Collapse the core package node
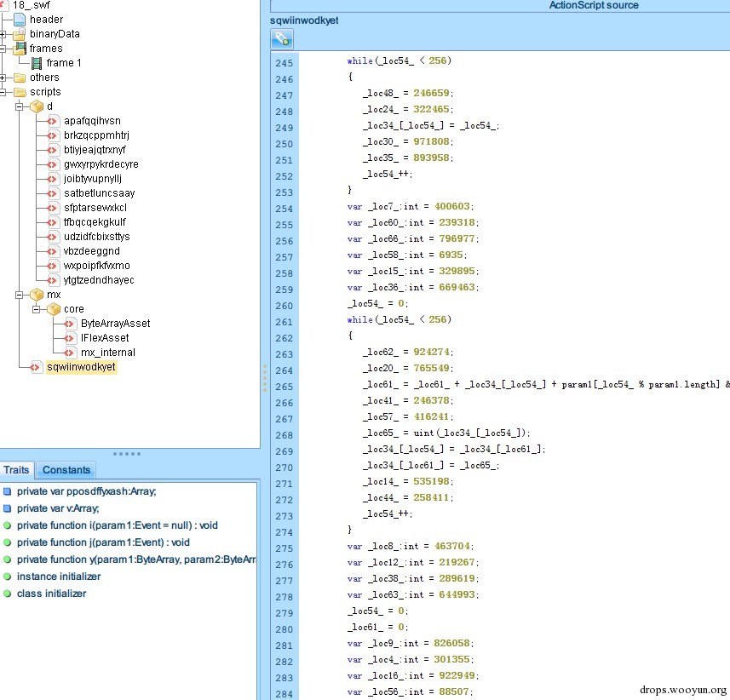This screenshot has height=700, width=730. click(37, 309)
